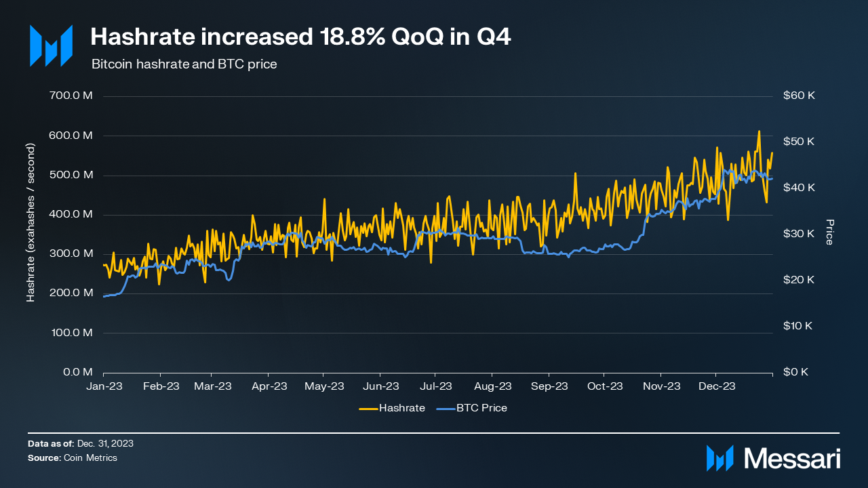Click the 'May-23' date label

point(324,386)
